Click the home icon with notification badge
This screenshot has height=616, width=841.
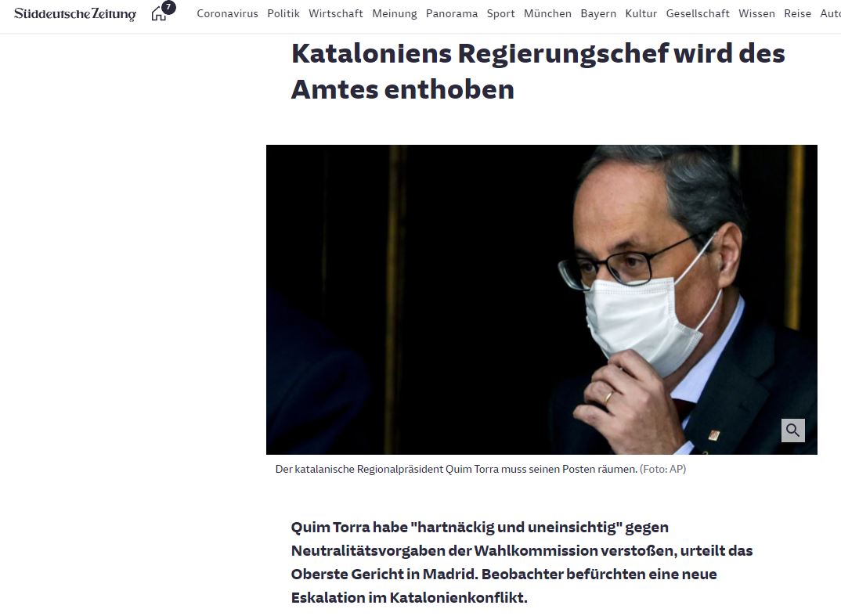point(163,11)
